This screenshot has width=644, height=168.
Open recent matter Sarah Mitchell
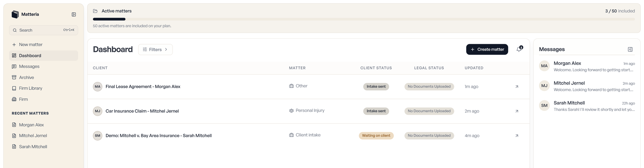pos(43,147)
